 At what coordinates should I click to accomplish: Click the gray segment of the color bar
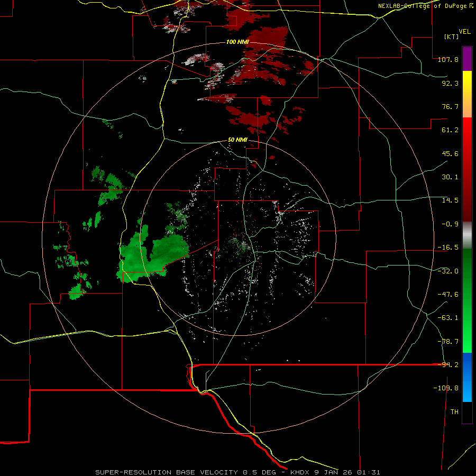[x=467, y=235]
